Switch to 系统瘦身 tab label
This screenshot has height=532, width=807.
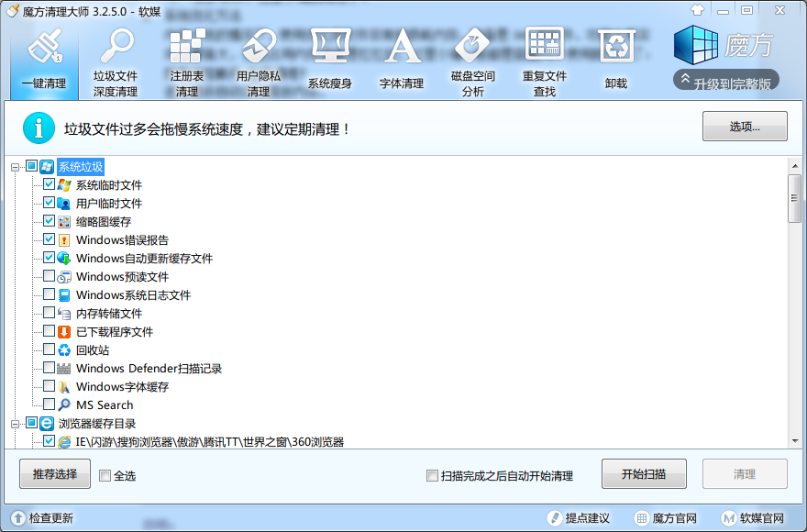tap(330, 83)
